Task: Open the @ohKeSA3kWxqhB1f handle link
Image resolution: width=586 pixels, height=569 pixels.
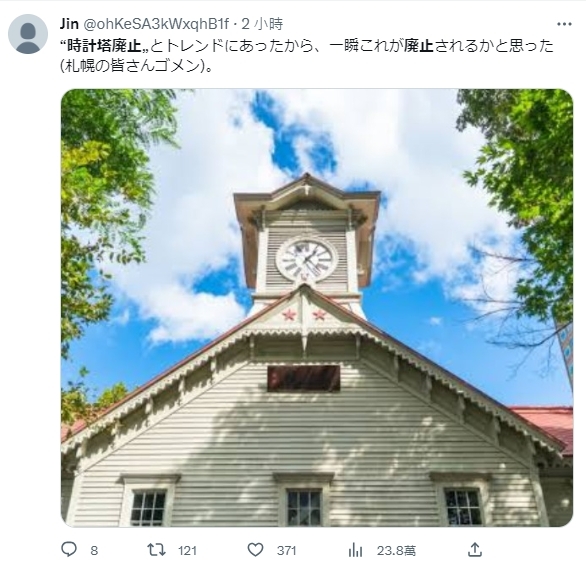Action: 155,24
